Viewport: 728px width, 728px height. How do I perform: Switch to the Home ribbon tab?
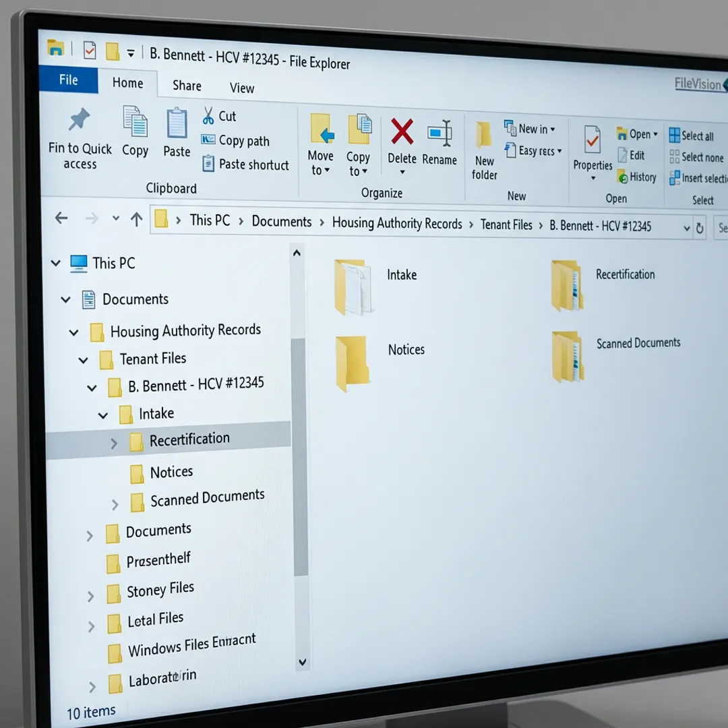click(127, 83)
